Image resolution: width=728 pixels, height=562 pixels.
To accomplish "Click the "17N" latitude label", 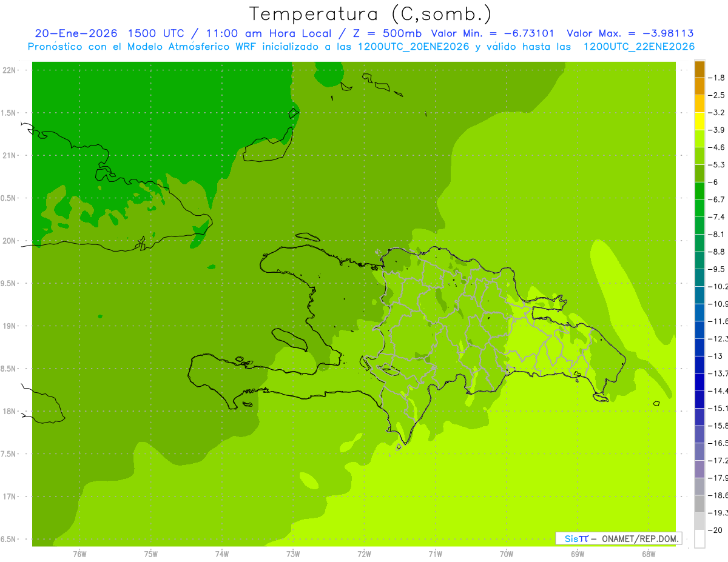I will click(10, 497).
